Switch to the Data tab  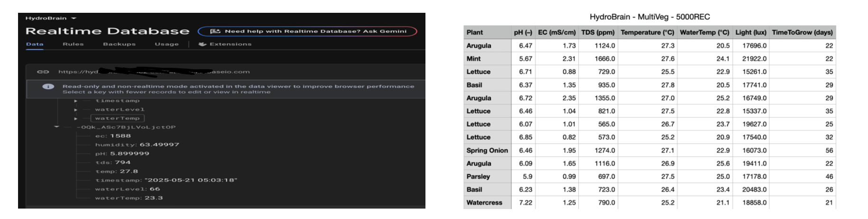click(x=35, y=44)
